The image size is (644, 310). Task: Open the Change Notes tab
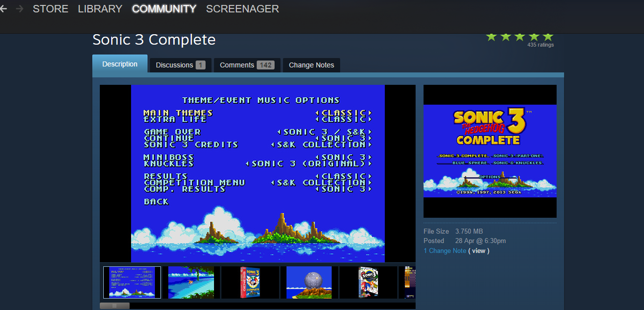click(x=311, y=65)
